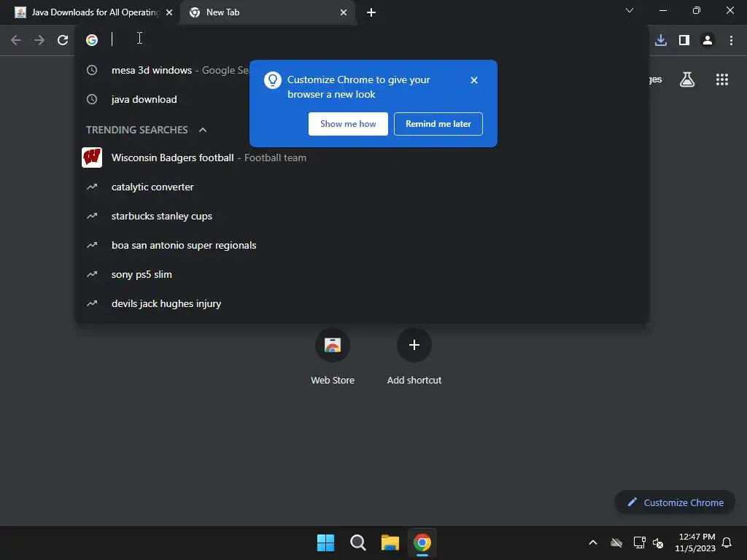Image resolution: width=747 pixels, height=560 pixels.
Task: Reload the page
Action: 63,40
